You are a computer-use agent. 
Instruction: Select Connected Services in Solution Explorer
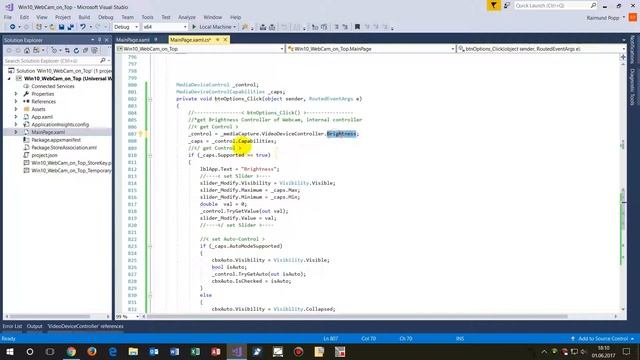click(53, 86)
